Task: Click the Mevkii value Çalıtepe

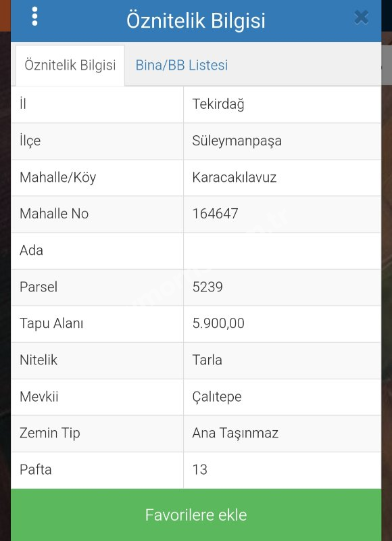Action: (217, 397)
